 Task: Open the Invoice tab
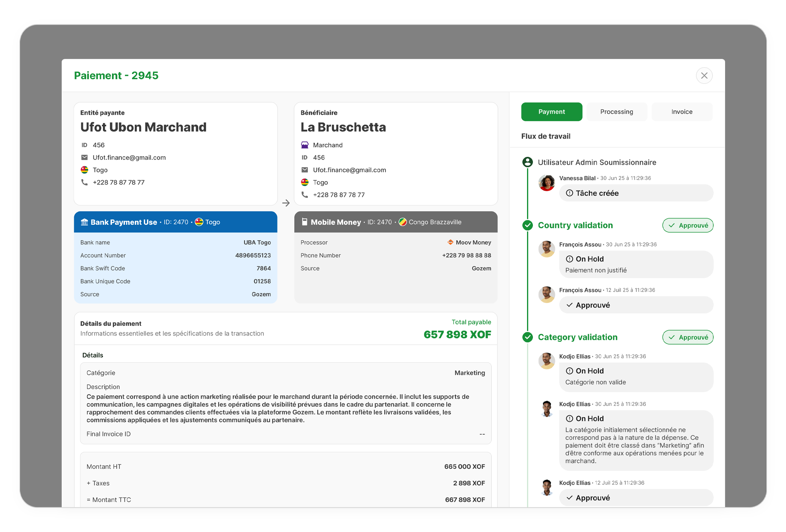(681, 112)
